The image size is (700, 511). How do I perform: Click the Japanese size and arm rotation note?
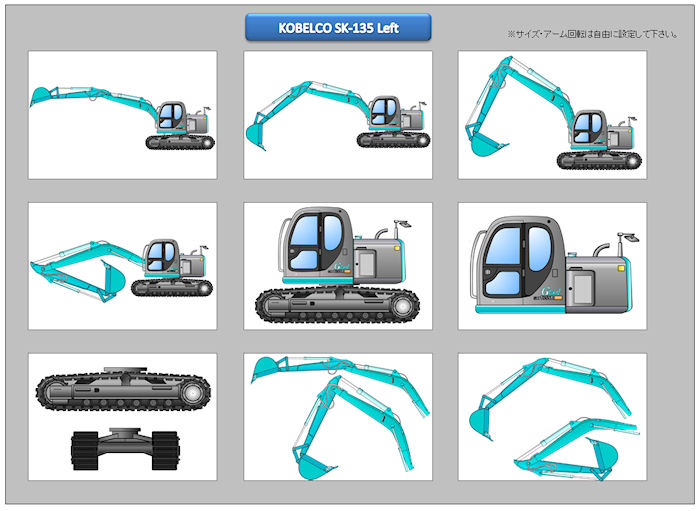[x=593, y=34]
